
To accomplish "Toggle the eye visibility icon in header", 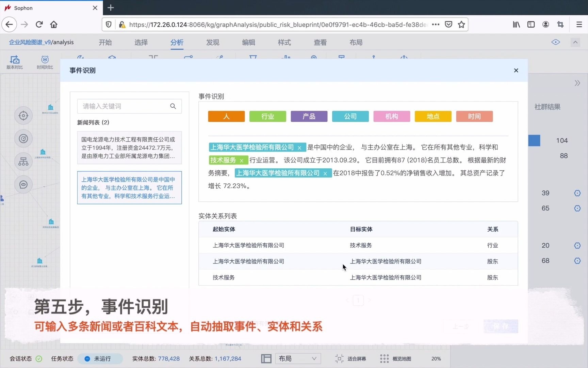I will (556, 42).
